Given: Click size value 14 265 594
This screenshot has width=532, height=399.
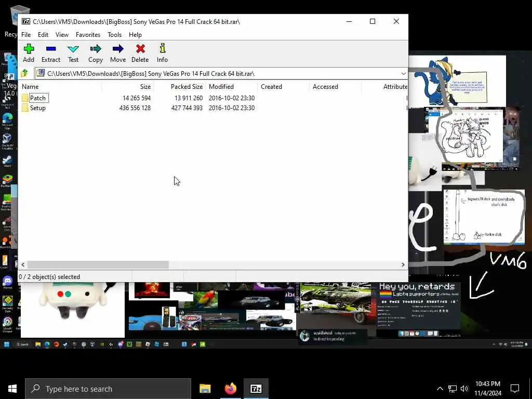Looking at the screenshot, I should (x=137, y=98).
